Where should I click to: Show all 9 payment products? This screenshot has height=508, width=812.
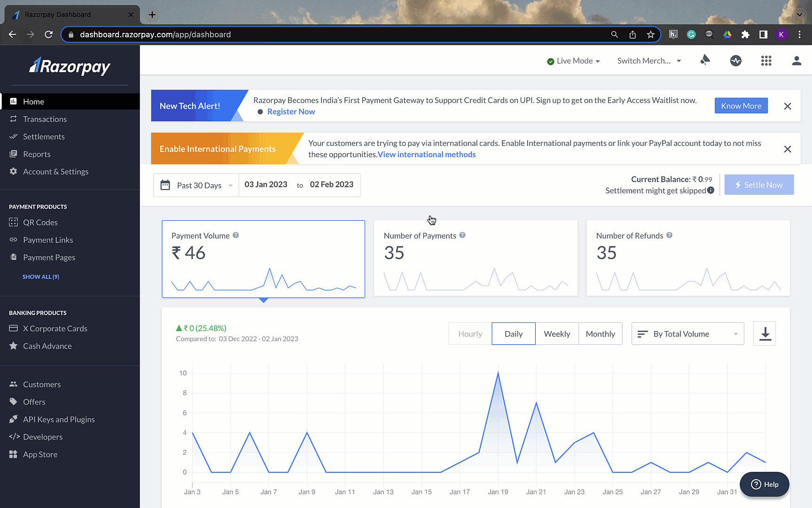[x=41, y=277]
